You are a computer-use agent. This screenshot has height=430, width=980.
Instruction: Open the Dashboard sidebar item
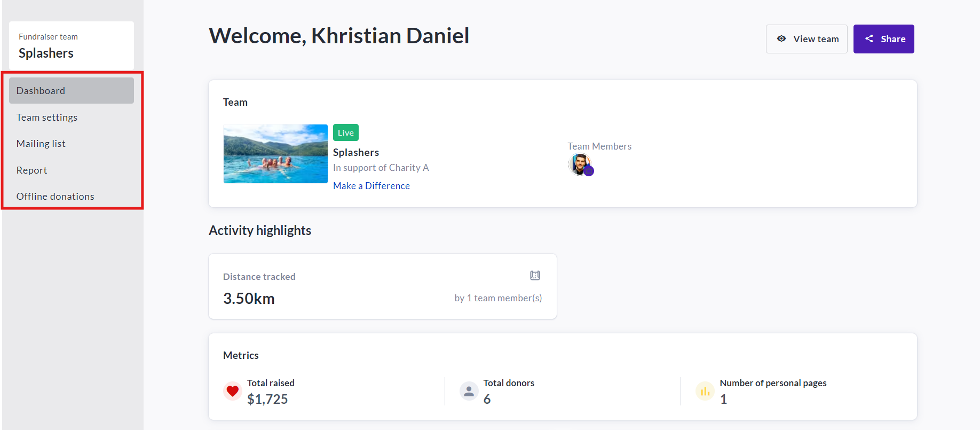coord(71,91)
